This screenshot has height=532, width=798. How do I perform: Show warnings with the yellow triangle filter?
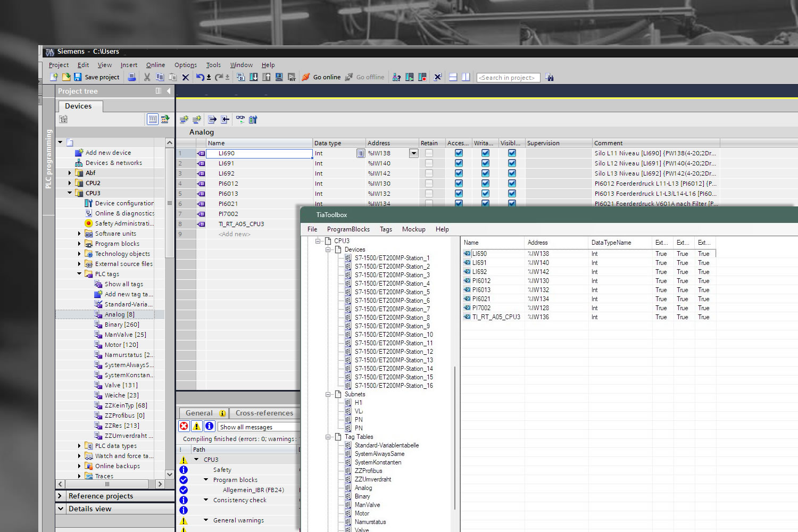pyautogui.click(x=197, y=426)
